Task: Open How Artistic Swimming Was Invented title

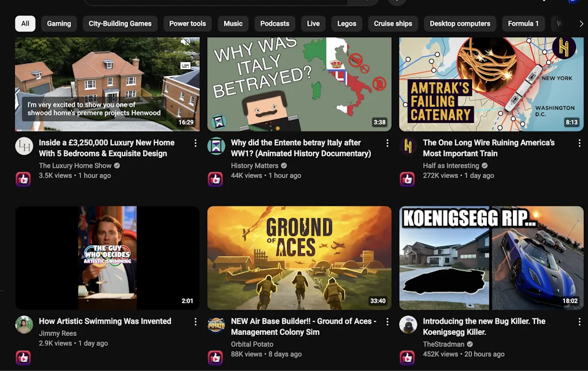Action: tap(105, 322)
